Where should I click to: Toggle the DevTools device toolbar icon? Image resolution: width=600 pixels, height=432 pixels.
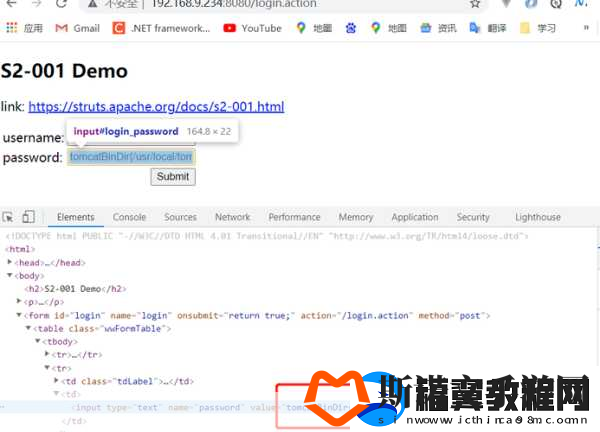pos(28,217)
